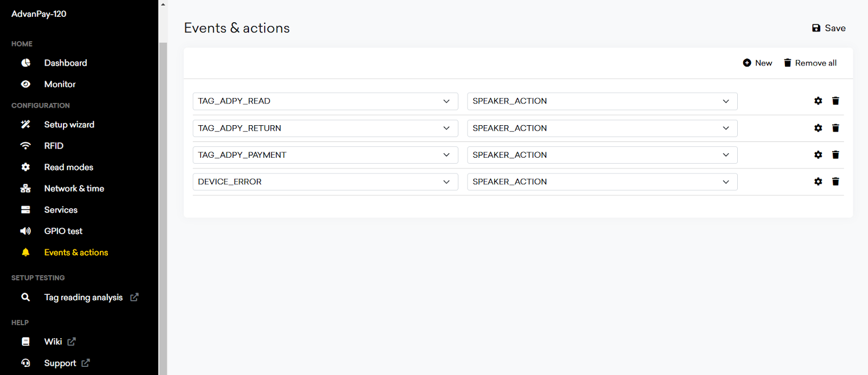Delete the TAG_ADPY_RETURN event row

point(835,128)
